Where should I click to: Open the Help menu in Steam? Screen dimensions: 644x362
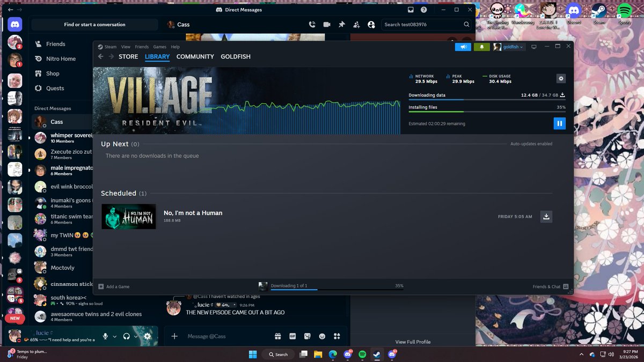click(175, 47)
